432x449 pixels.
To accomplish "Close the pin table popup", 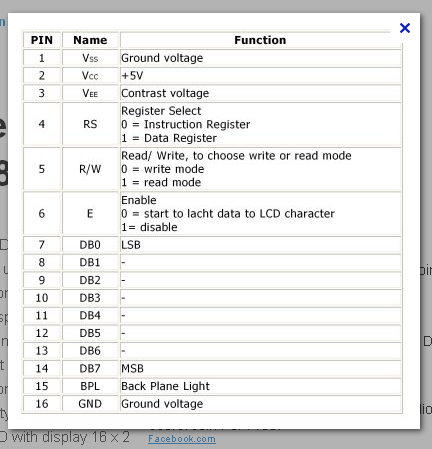I will pyautogui.click(x=405, y=28).
